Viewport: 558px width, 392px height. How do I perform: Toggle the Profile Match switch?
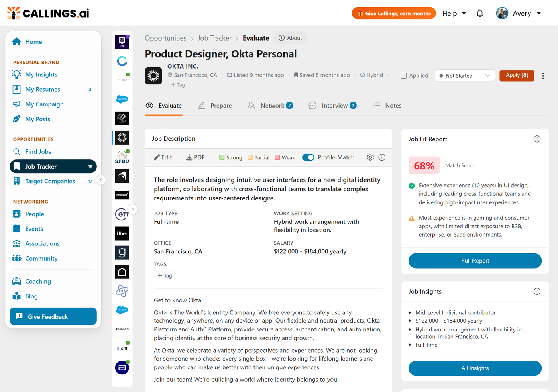[x=308, y=157]
